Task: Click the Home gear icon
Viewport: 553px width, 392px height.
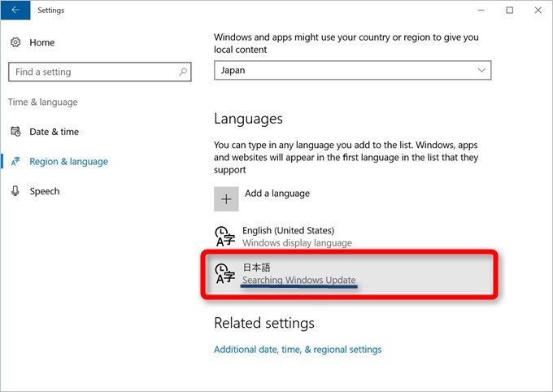Action: [15, 42]
